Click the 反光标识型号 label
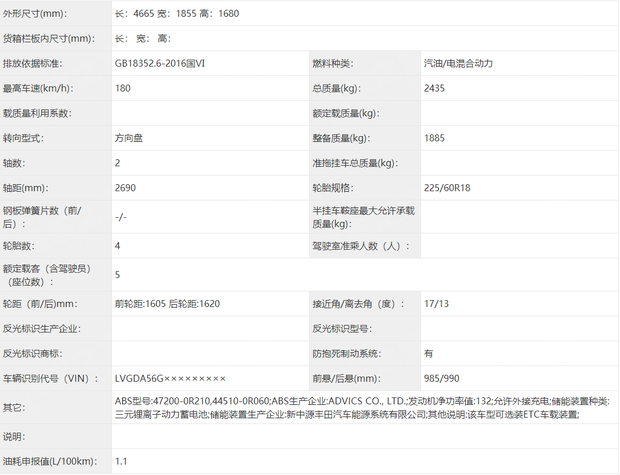The width and height of the screenshot is (620, 475). click(x=342, y=329)
